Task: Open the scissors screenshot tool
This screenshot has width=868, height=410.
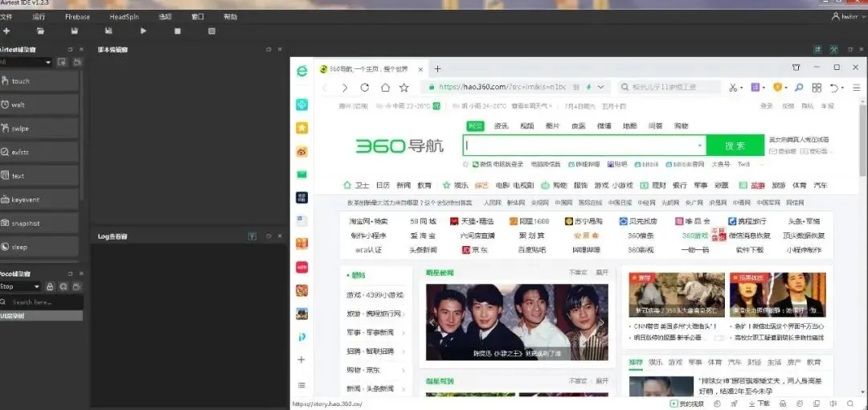Action: (x=733, y=88)
